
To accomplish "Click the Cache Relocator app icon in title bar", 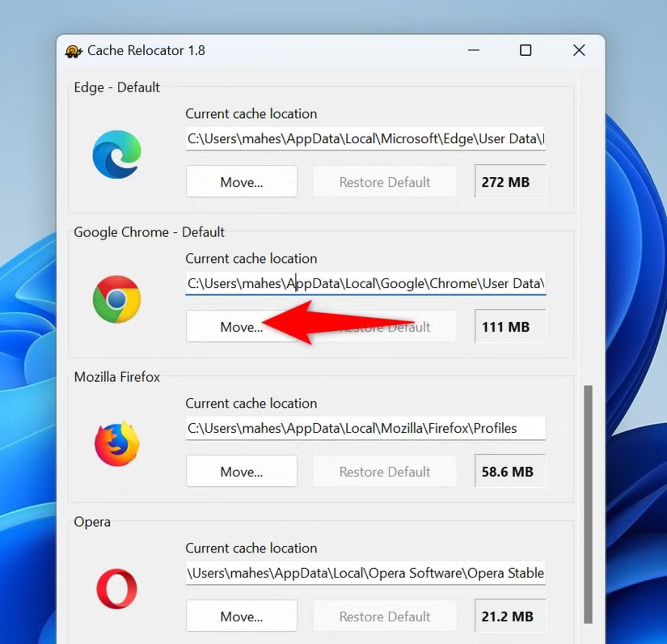I will click(73, 51).
